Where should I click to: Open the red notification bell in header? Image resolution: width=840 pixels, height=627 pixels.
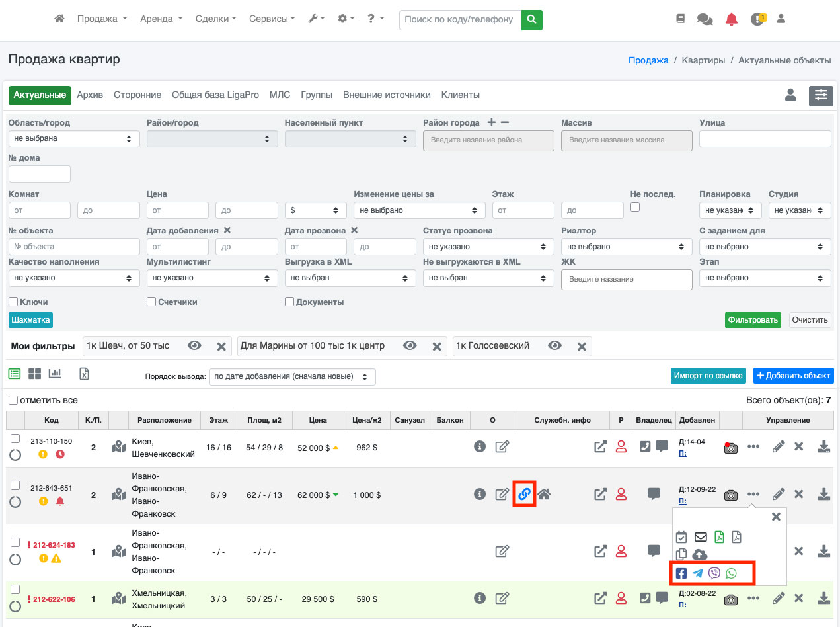coord(731,19)
